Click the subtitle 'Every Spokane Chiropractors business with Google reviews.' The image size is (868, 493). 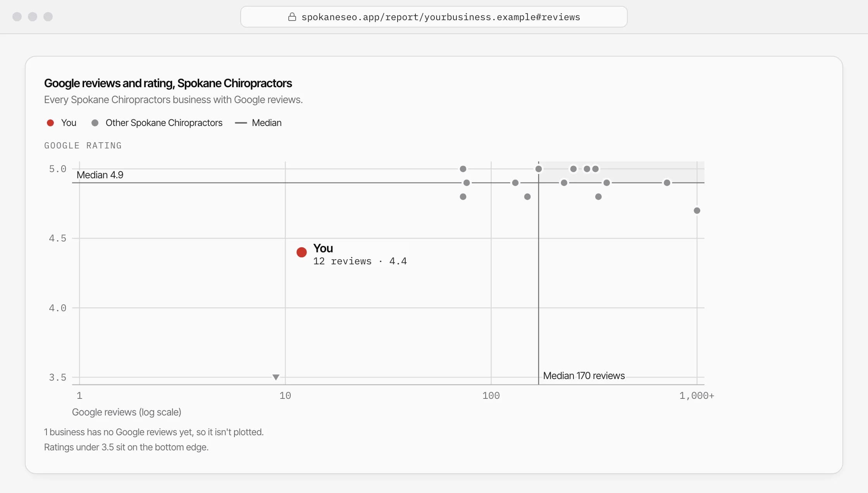[x=173, y=100]
